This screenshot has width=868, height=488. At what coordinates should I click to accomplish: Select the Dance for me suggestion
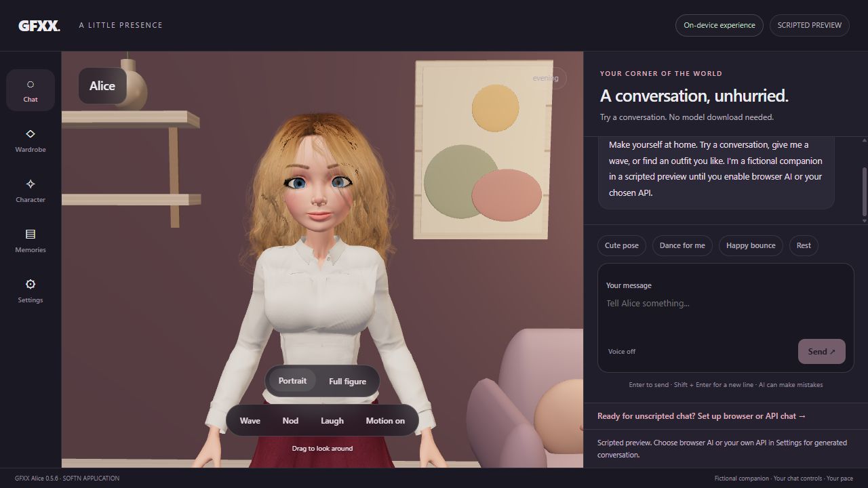coord(682,245)
